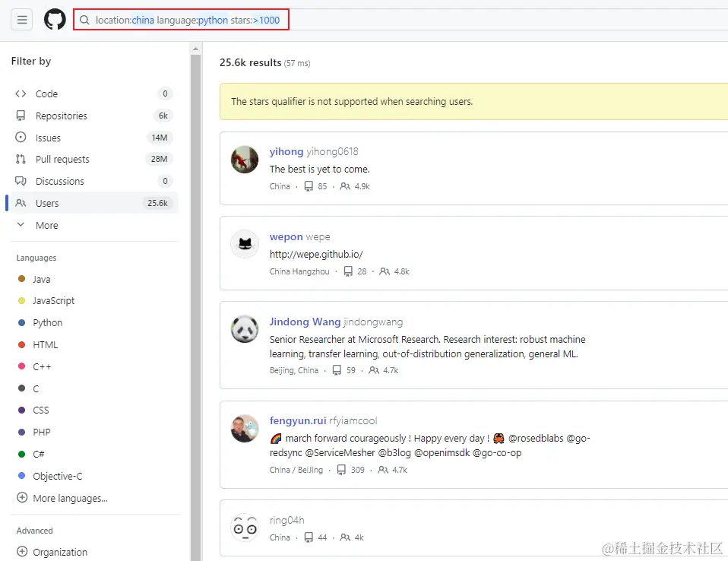Screen dimensions: 728x561
Task: Click the search magnifier icon
Action: tap(84, 20)
